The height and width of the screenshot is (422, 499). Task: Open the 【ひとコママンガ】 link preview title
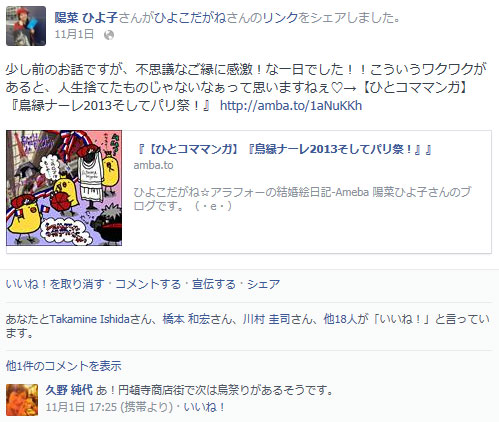pos(283,149)
